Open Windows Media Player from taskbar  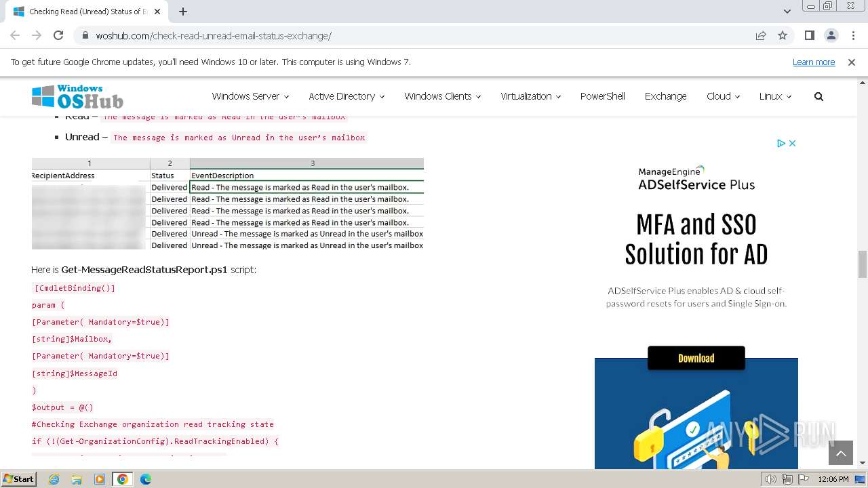tap(100, 479)
